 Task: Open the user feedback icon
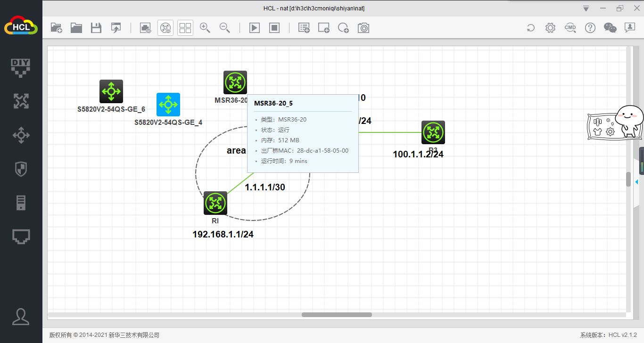[630, 28]
